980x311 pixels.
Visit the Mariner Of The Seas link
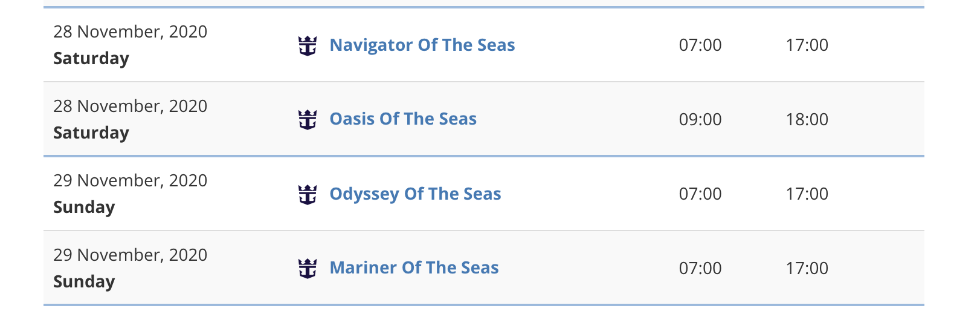pos(414,267)
